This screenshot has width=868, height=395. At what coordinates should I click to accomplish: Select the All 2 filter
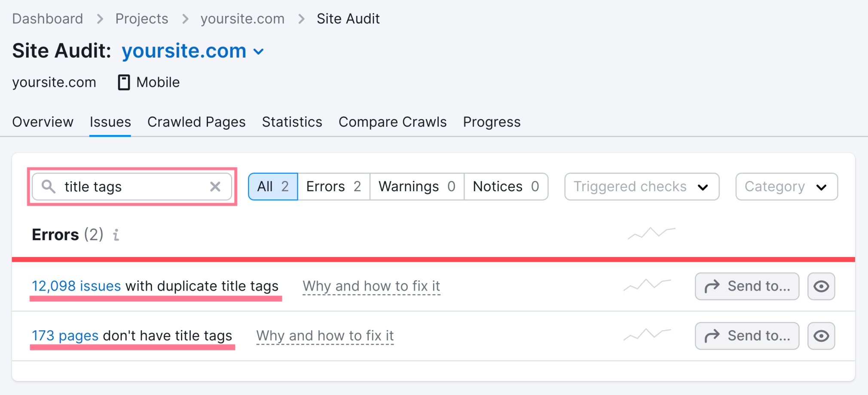pyautogui.click(x=273, y=187)
